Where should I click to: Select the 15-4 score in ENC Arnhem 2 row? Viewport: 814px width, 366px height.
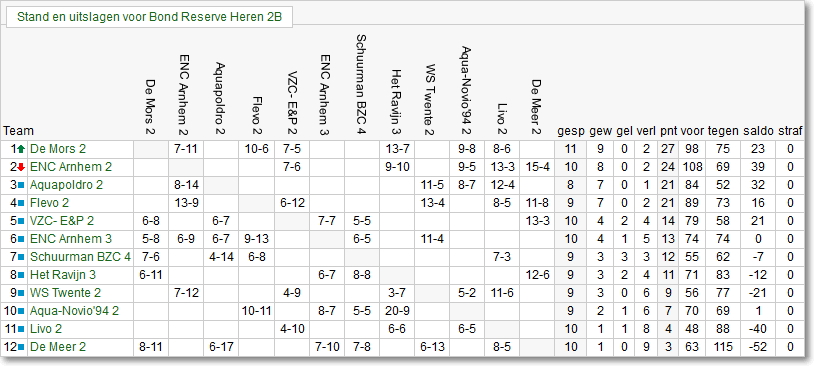coord(537,167)
